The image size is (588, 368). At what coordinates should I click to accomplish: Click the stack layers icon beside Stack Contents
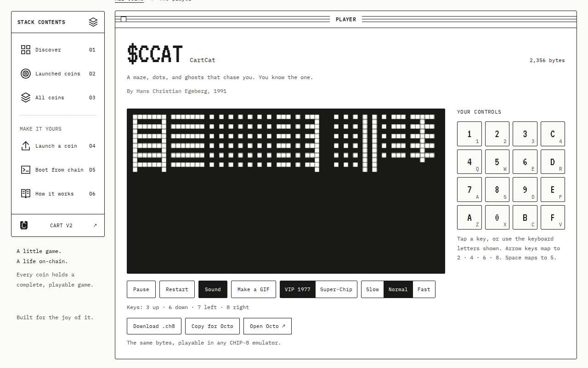[x=93, y=22]
